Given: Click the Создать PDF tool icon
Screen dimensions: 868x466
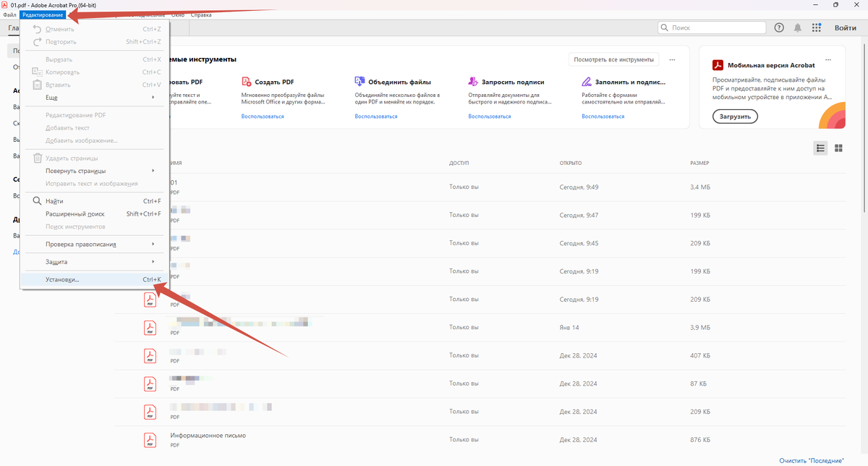Looking at the screenshot, I should point(247,82).
